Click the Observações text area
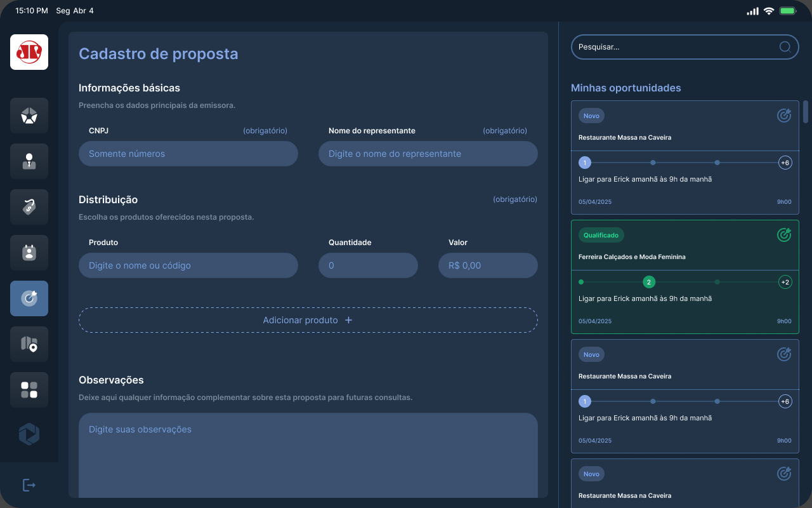This screenshot has height=508, width=812. (x=308, y=455)
